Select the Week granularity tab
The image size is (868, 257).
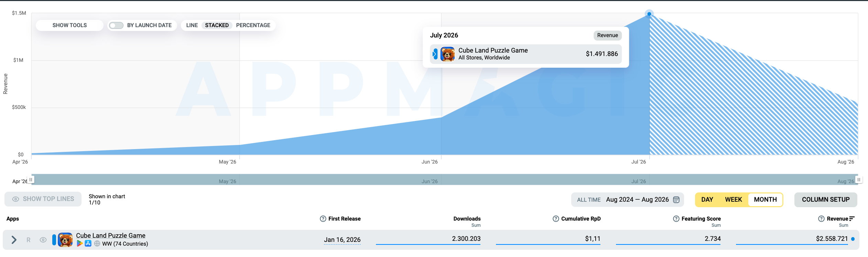733,200
